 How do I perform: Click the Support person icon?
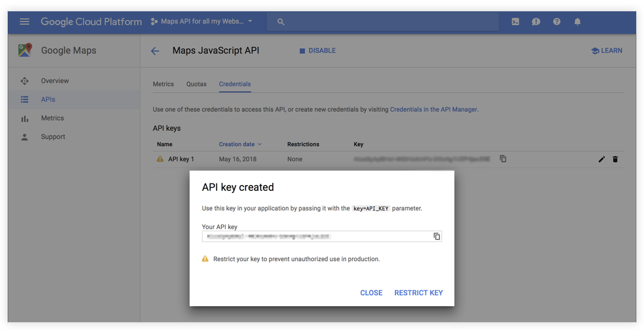coord(25,137)
